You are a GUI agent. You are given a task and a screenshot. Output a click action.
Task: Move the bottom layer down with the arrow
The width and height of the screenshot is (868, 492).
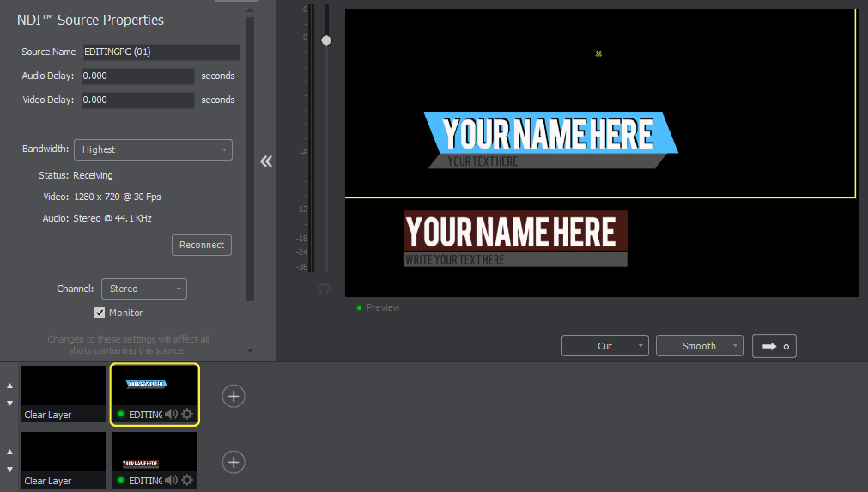[10, 470]
